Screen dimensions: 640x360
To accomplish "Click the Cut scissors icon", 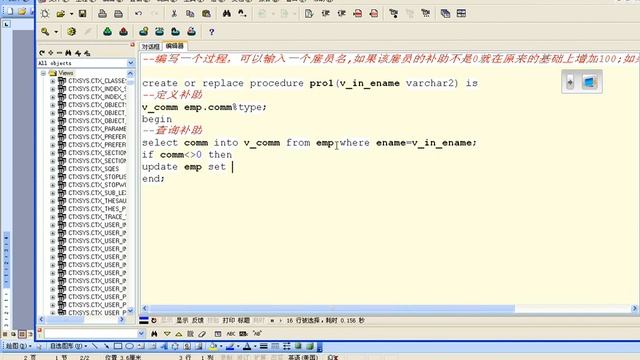I will coord(174,14).
